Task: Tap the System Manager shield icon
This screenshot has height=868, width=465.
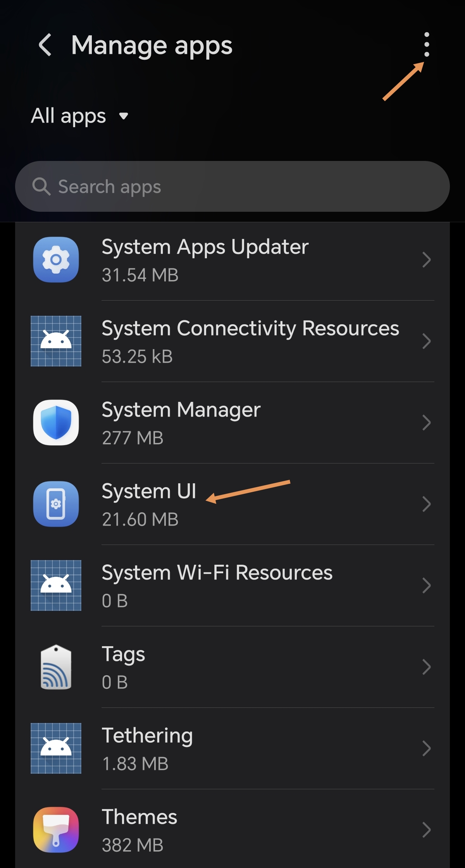Action: [56, 422]
